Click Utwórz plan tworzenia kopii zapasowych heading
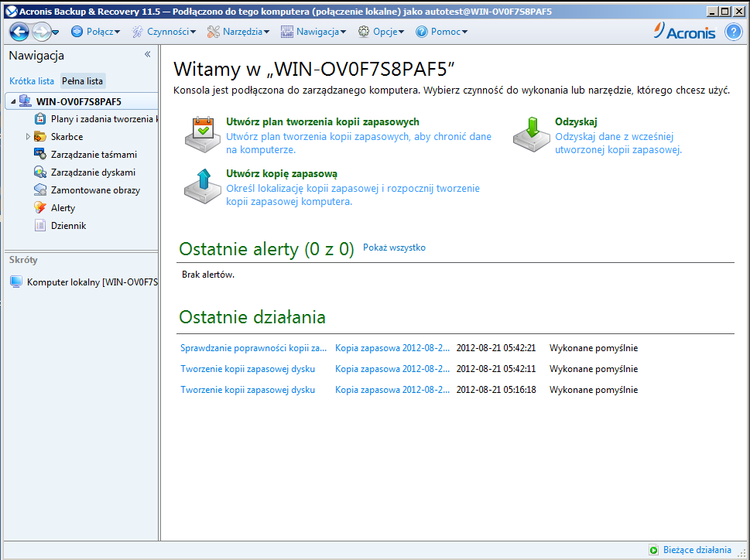 (323, 122)
